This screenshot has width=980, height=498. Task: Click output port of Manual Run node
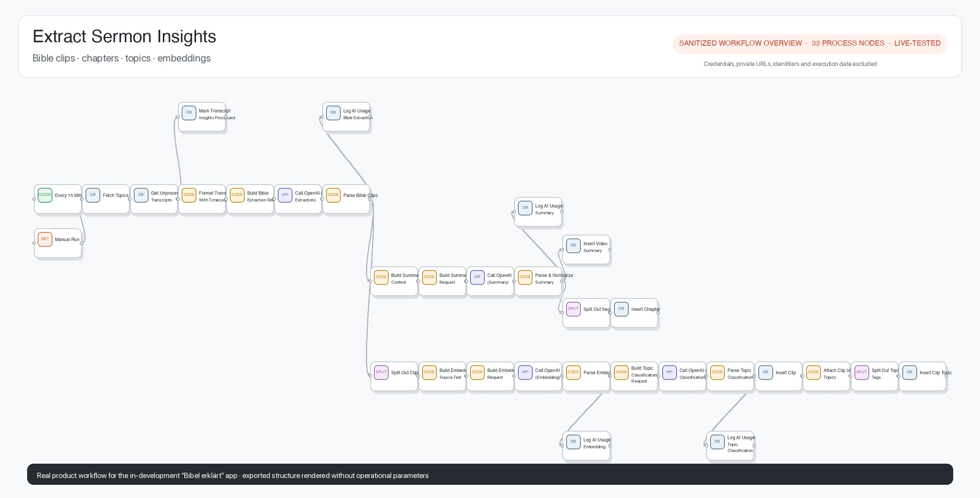pyautogui.click(x=82, y=243)
